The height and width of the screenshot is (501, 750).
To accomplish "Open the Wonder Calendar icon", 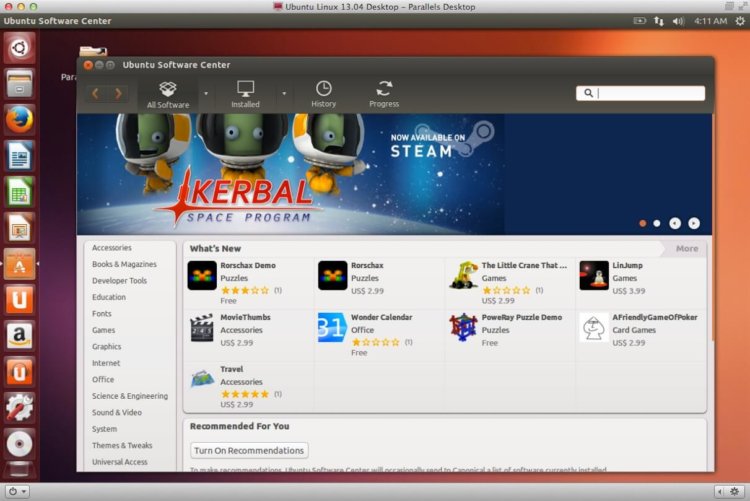I will point(332,328).
